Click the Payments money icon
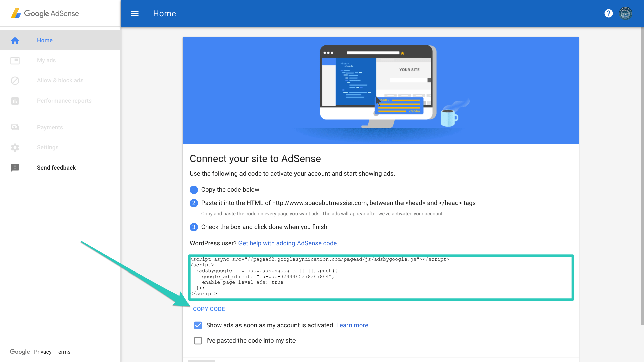644x362 pixels. pyautogui.click(x=15, y=127)
